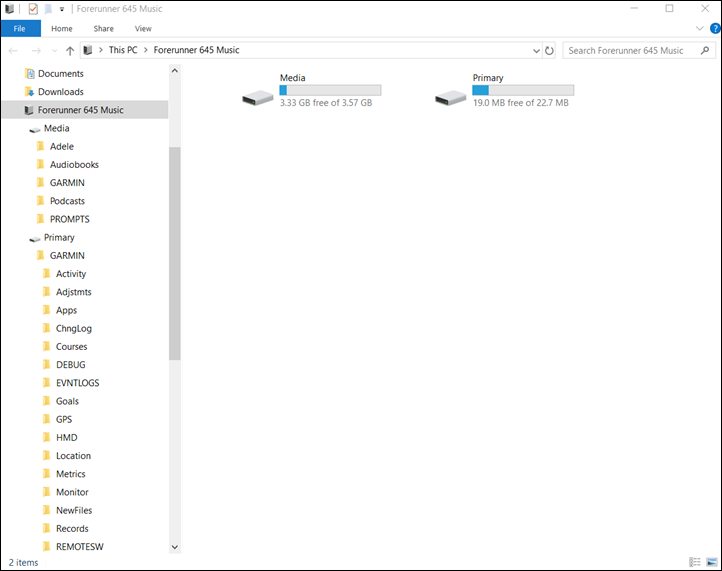Image resolution: width=722 pixels, height=571 pixels.
Task: Open the Share ribbon tab
Action: 104,29
